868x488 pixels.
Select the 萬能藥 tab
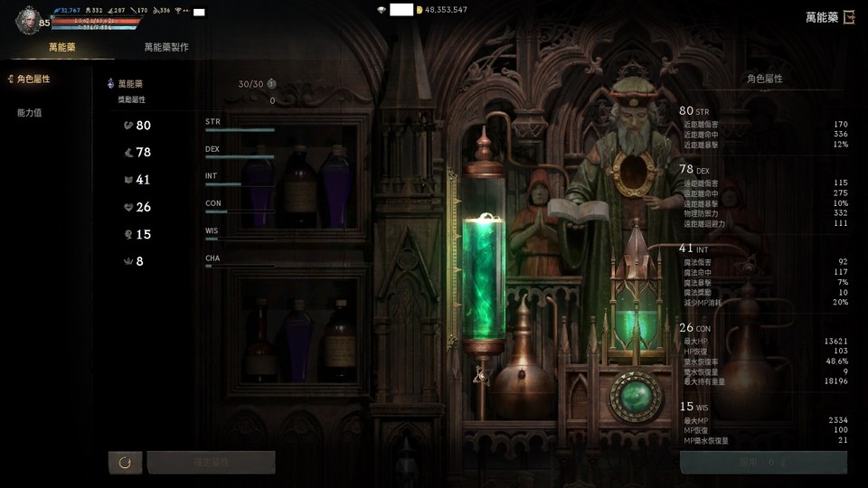[63, 47]
